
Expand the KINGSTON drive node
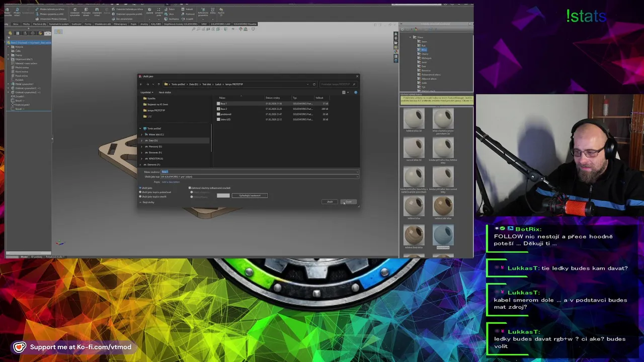(141, 158)
